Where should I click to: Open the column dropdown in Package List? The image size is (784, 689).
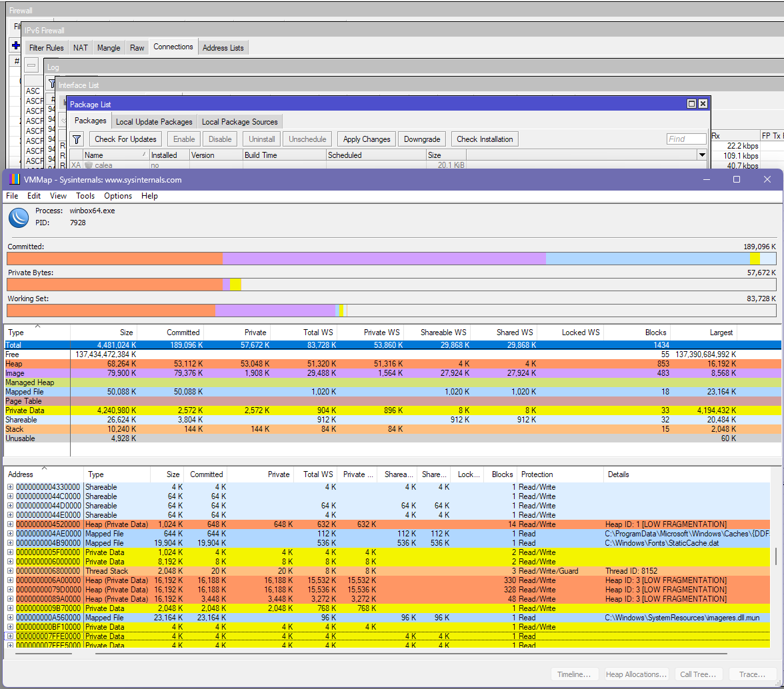point(701,155)
